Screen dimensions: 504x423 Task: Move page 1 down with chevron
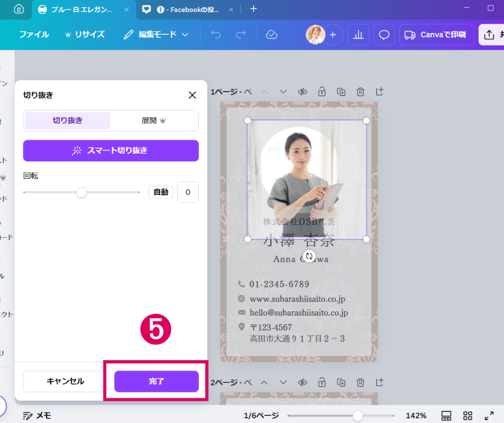284,92
